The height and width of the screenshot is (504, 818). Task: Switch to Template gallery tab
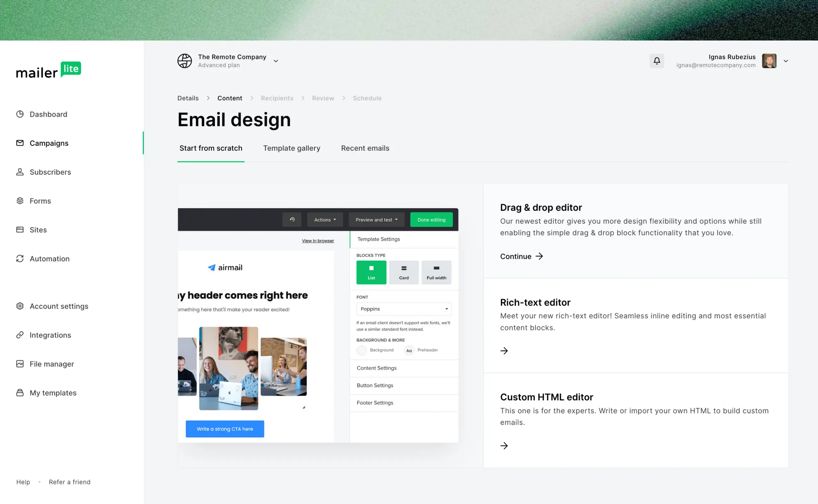click(291, 148)
